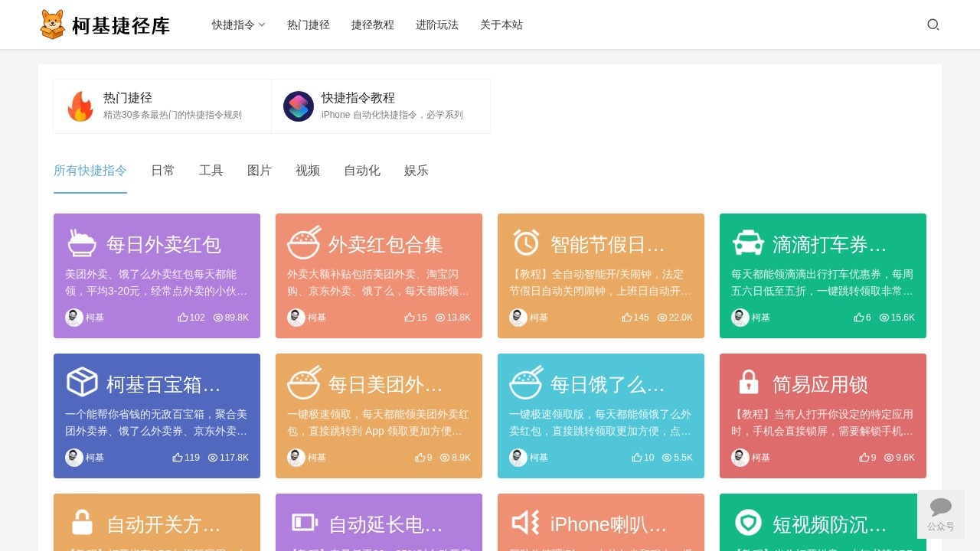Select the 娱乐 category tab
Screen dimensions: 980x551
tap(416, 171)
